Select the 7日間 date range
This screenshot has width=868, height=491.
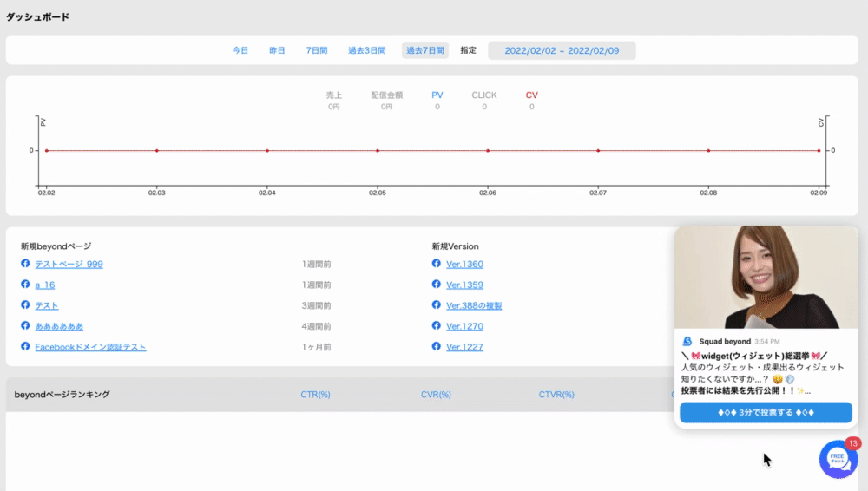317,50
